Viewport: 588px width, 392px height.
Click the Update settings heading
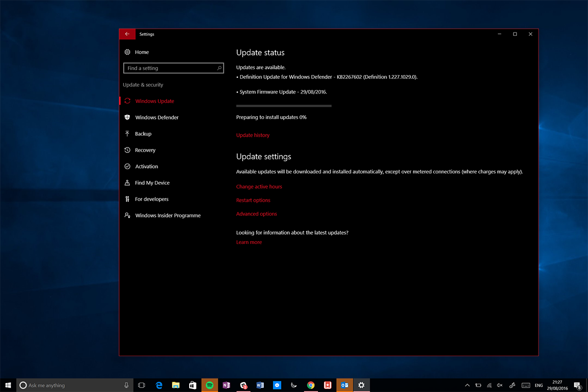tap(264, 157)
